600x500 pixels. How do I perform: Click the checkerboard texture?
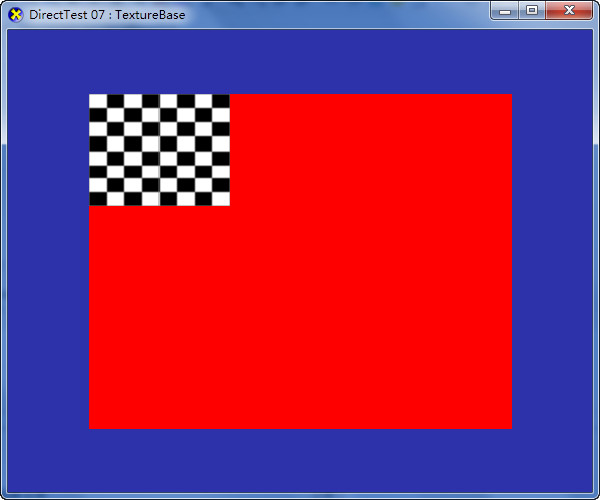[160, 150]
